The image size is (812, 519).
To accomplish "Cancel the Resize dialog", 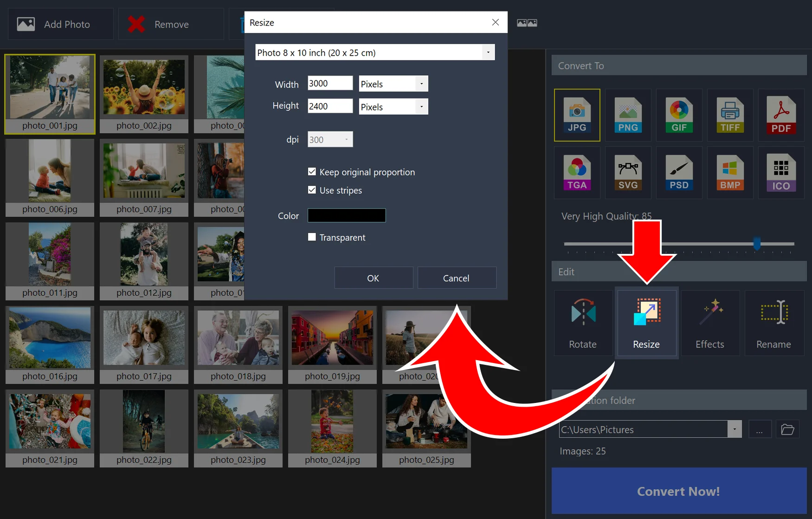I will point(457,278).
